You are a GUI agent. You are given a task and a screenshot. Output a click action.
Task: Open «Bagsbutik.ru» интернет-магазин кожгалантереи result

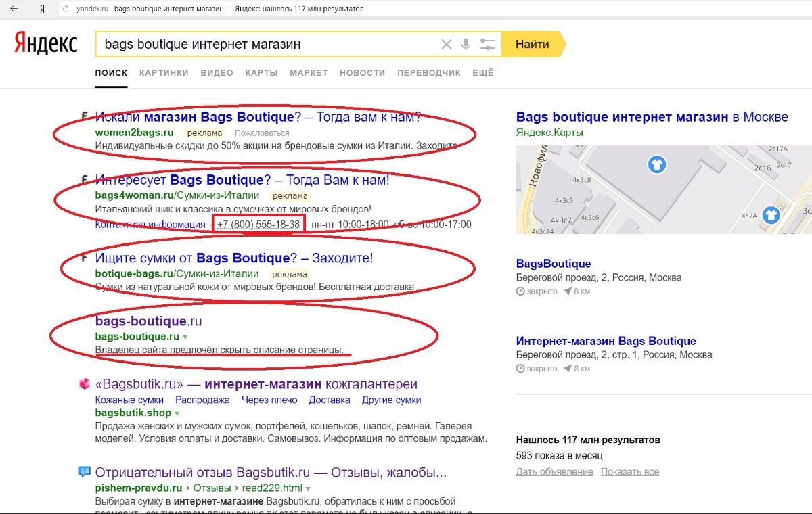tap(256, 384)
